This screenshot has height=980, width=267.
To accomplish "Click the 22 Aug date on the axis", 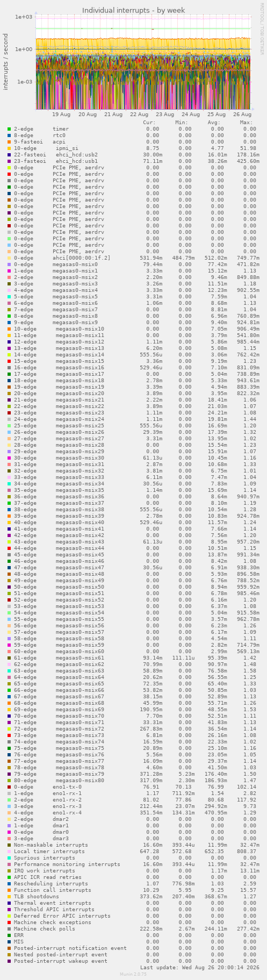I will click(x=139, y=115).
